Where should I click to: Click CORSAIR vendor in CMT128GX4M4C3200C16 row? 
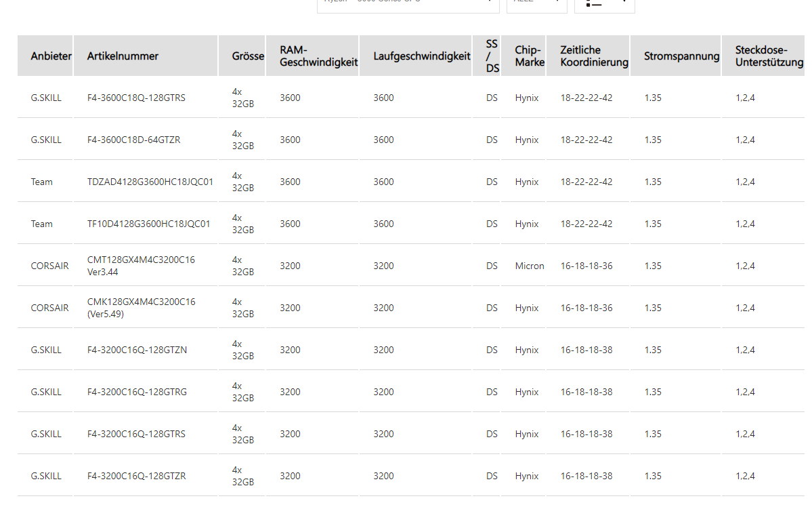tap(49, 266)
